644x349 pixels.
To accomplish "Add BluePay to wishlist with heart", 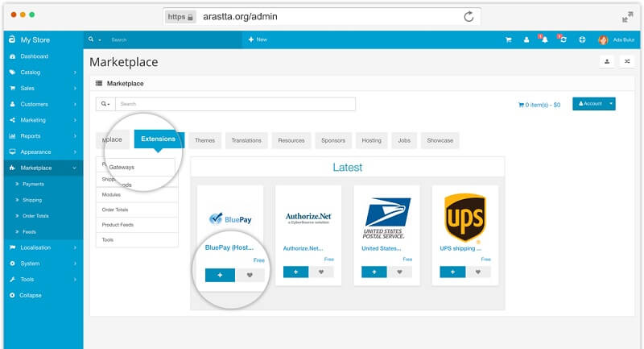I will pyautogui.click(x=250, y=275).
